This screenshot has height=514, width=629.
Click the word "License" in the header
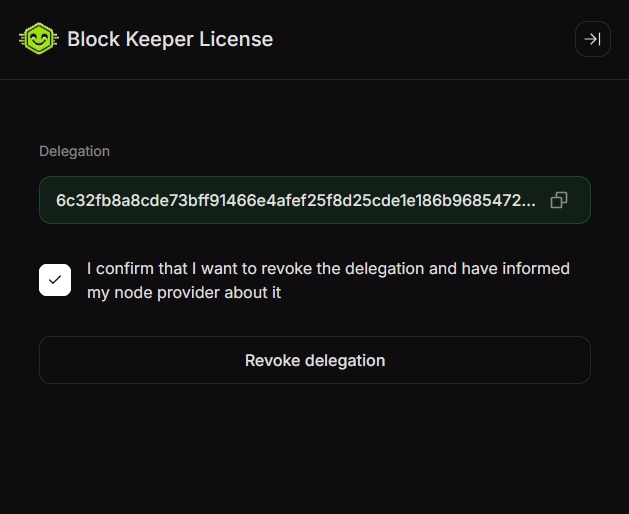(236, 39)
